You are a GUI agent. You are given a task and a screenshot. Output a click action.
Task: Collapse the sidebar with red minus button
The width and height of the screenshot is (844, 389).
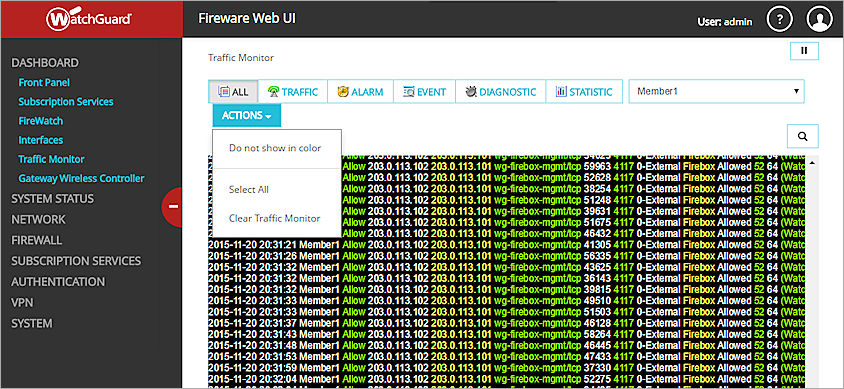tap(172, 207)
